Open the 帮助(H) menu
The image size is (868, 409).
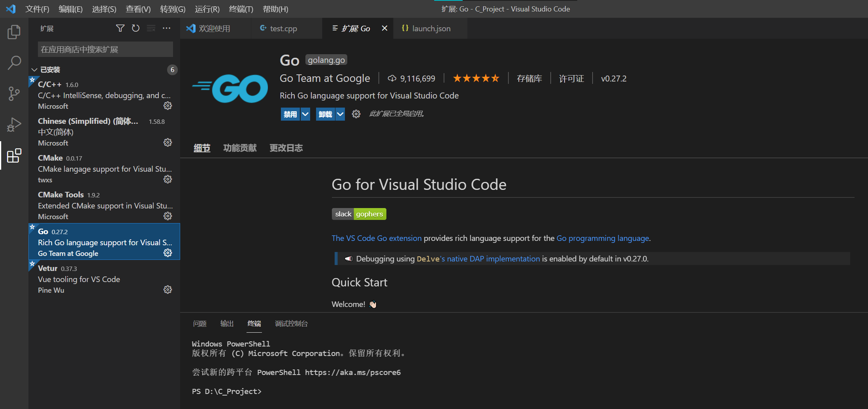coord(275,9)
